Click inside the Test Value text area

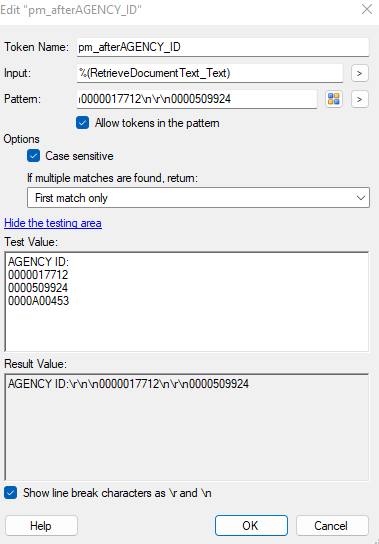coord(187,302)
